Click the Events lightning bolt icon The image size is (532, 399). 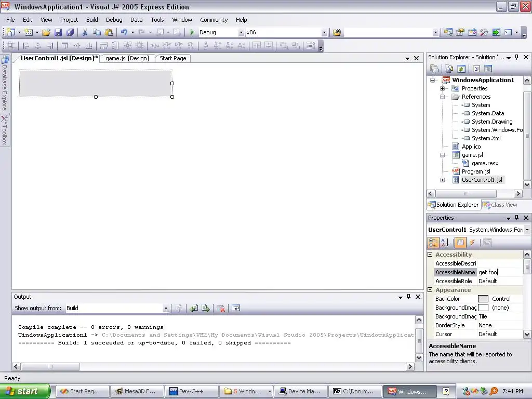tap(472, 242)
